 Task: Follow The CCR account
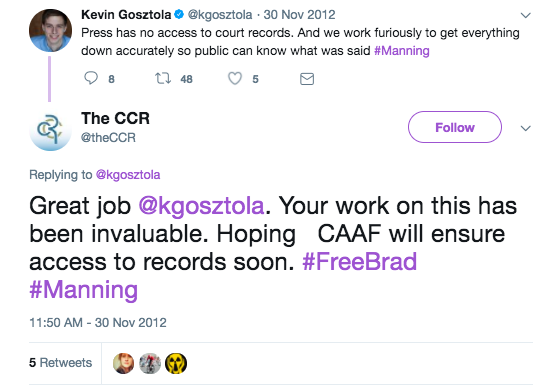click(x=455, y=127)
